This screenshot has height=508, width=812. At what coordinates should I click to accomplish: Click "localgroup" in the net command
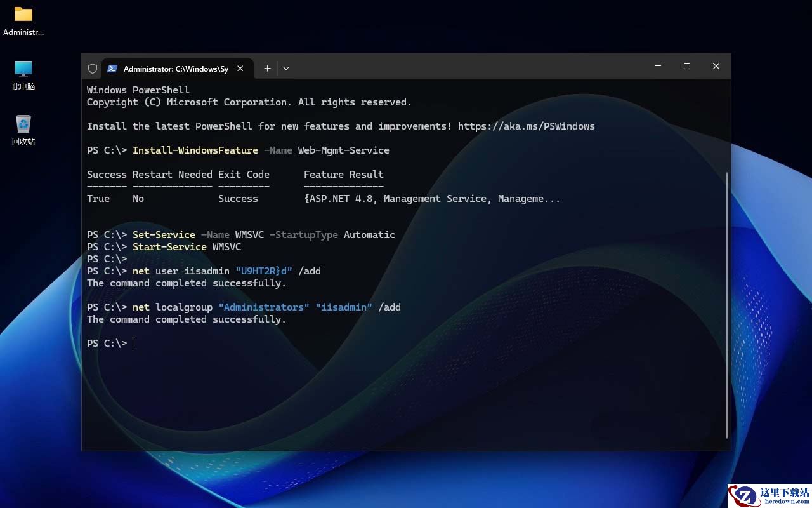184,307
